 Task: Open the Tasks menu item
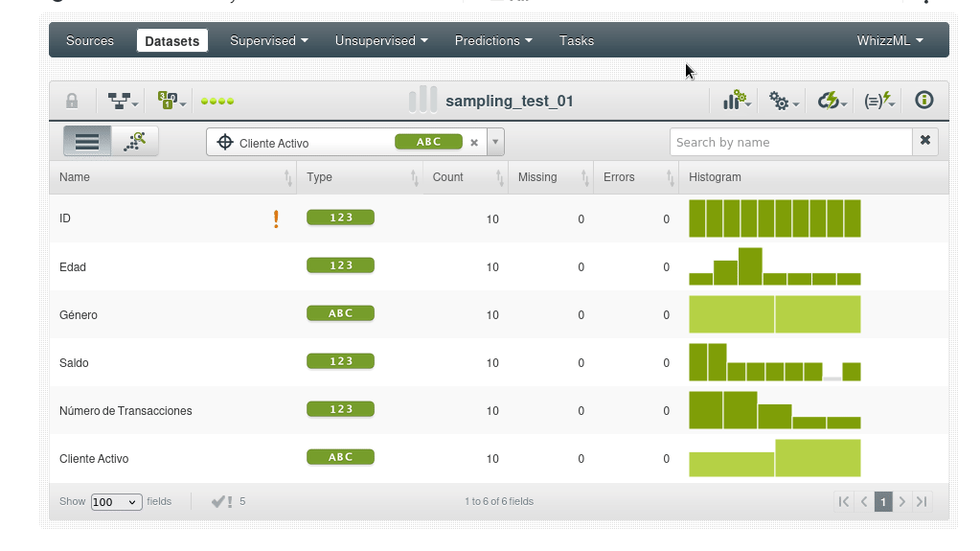(x=577, y=41)
